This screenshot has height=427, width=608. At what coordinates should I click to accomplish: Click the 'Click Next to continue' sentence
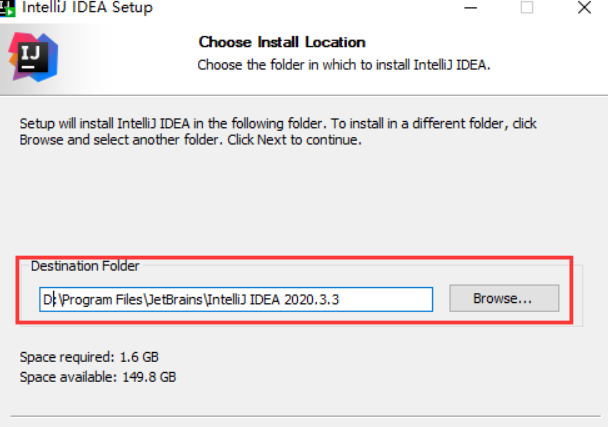[x=294, y=140]
